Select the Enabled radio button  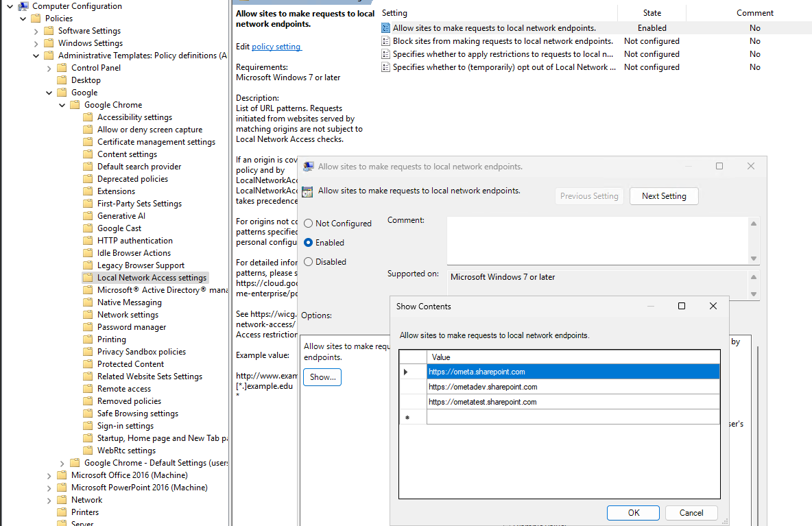pyautogui.click(x=308, y=242)
